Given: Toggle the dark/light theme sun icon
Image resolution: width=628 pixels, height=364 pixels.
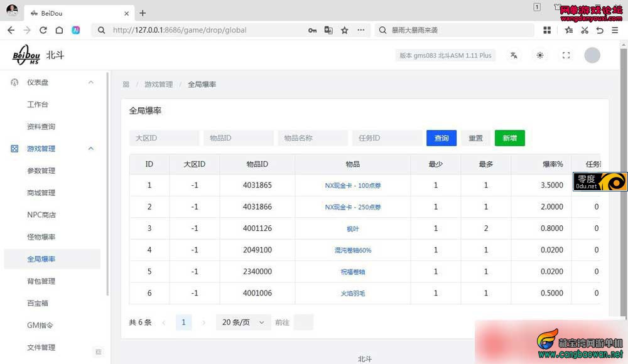Looking at the screenshot, I should 540,55.
